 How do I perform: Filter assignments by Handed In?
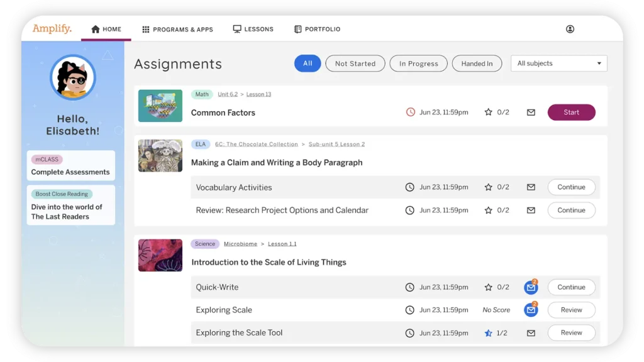[x=477, y=63]
